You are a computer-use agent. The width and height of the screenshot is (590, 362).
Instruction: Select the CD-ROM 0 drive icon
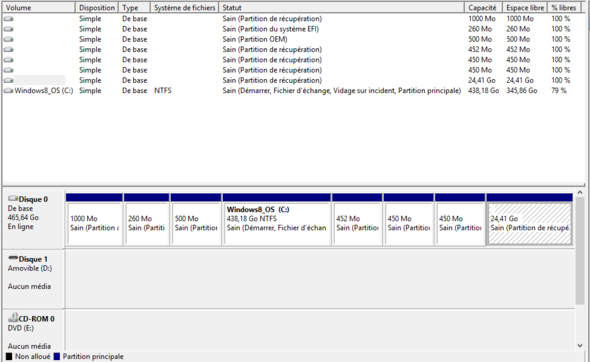click(13, 318)
